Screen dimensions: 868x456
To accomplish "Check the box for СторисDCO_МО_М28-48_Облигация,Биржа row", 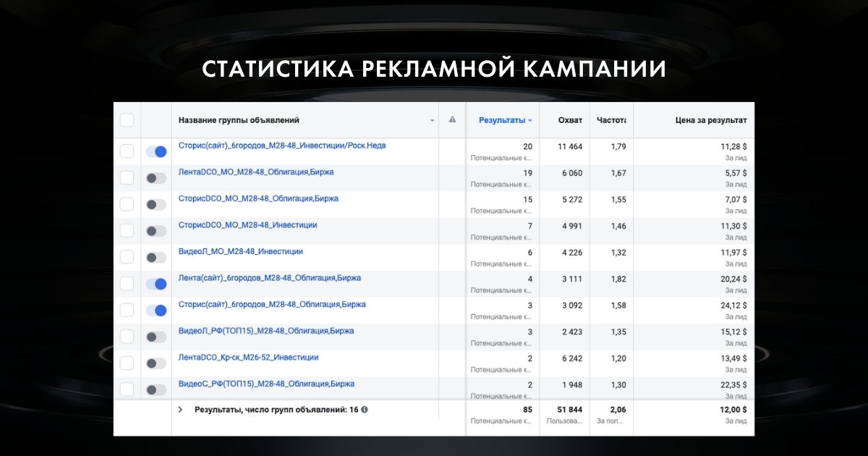I will tap(127, 204).
